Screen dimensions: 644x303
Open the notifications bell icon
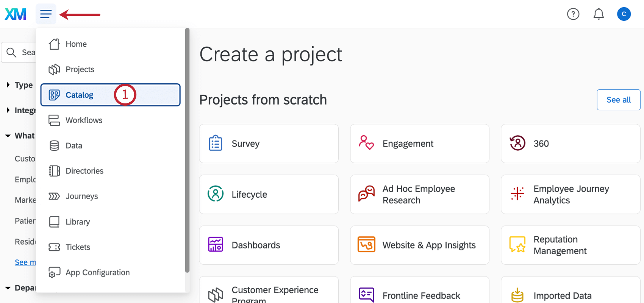pos(599,14)
